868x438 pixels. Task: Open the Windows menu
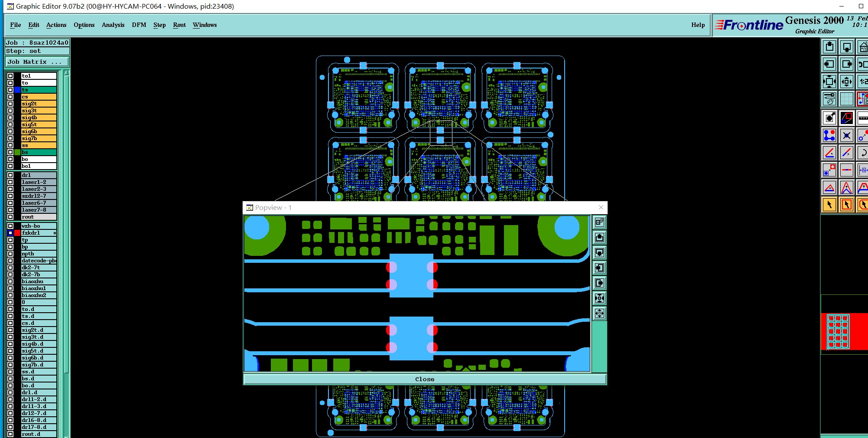[x=205, y=25]
